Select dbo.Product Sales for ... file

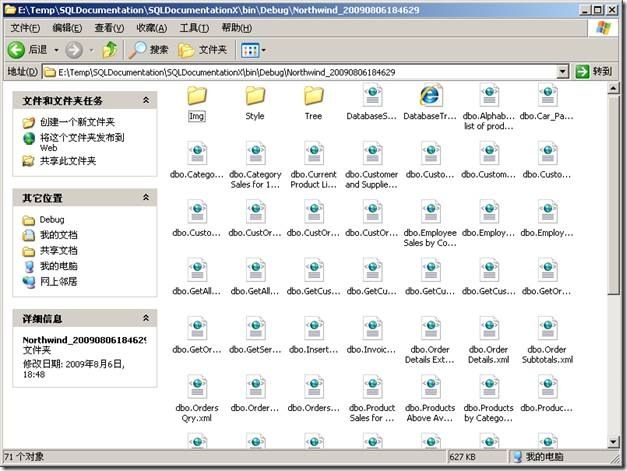coord(372,399)
